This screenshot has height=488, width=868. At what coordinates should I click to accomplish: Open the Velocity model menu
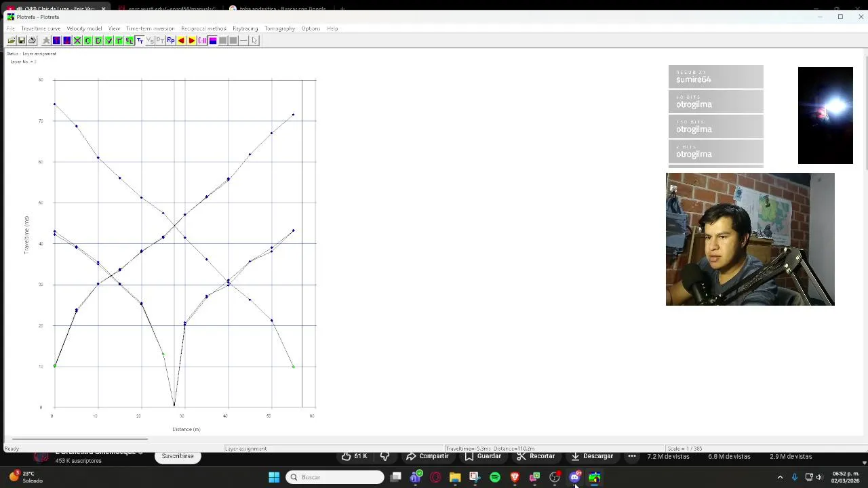point(84,28)
